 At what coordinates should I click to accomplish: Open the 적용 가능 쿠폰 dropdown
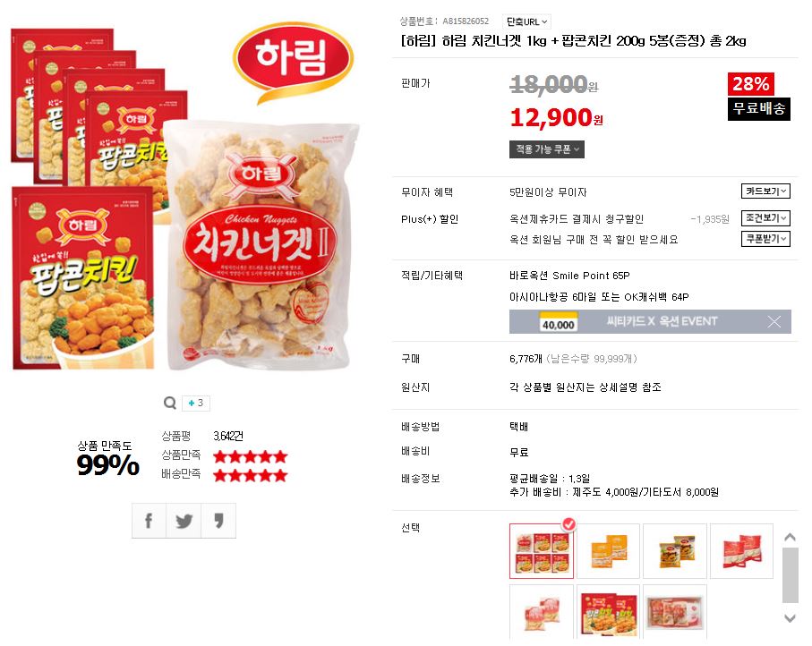pos(547,149)
